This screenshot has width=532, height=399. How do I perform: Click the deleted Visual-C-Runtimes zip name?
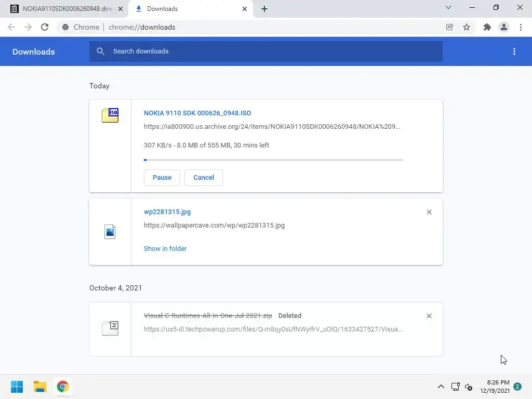click(x=208, y=315)
